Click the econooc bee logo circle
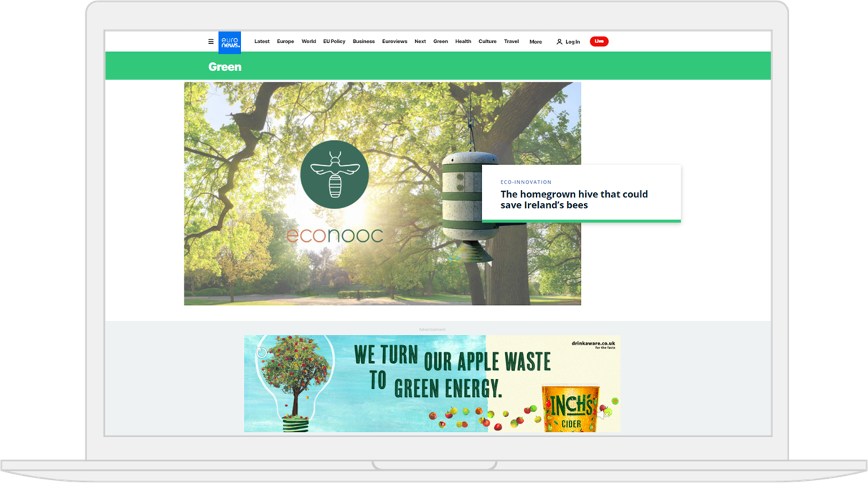 click(x=335, y=174)
